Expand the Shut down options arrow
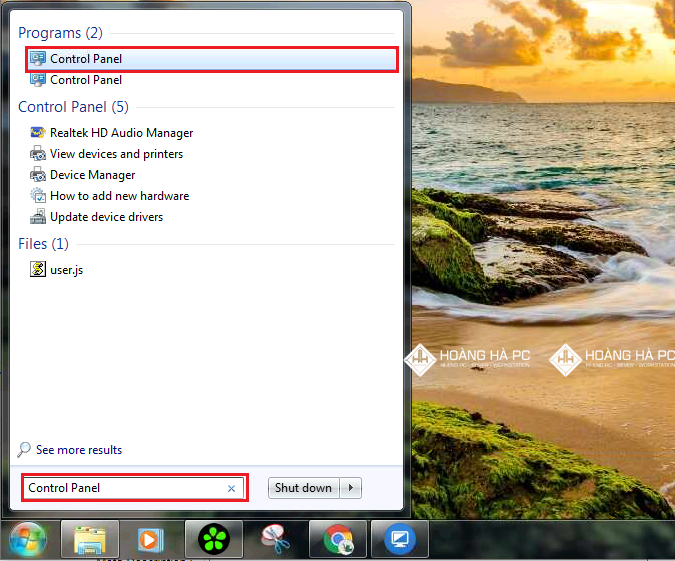The height and width of the screenshot is (561, 675). pyautogui.click(x=350, y=488)
